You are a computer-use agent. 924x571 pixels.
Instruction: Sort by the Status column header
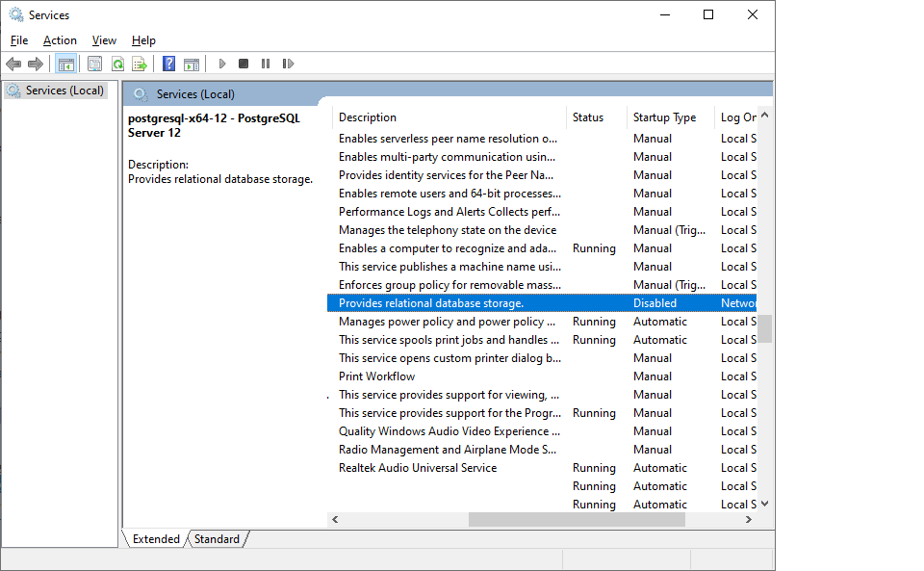click(588, 117)
